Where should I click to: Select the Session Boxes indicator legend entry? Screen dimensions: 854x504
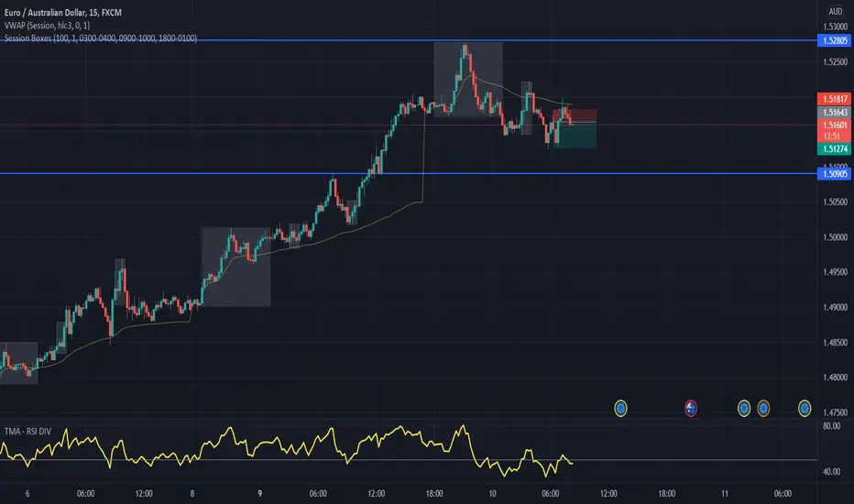coord(101,38)
